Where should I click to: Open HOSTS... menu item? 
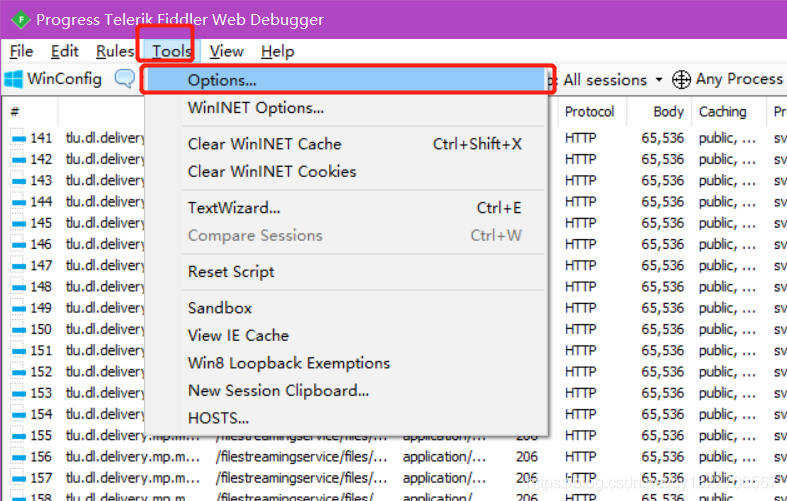346,418
